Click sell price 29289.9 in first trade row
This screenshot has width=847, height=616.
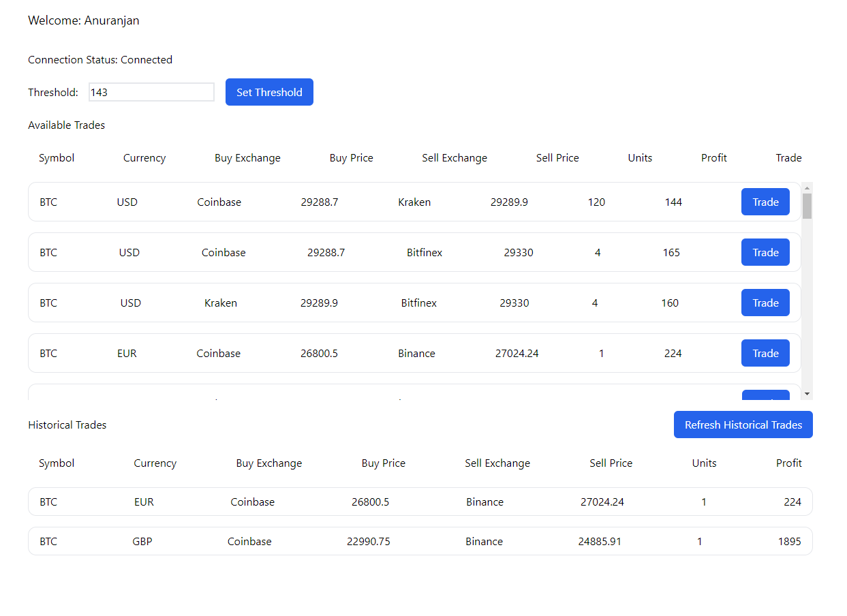point(509,202)
